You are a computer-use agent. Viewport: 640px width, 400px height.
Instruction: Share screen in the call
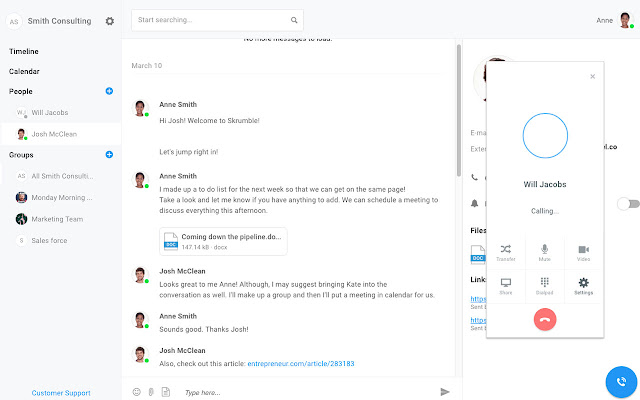(x=506, y=286)
